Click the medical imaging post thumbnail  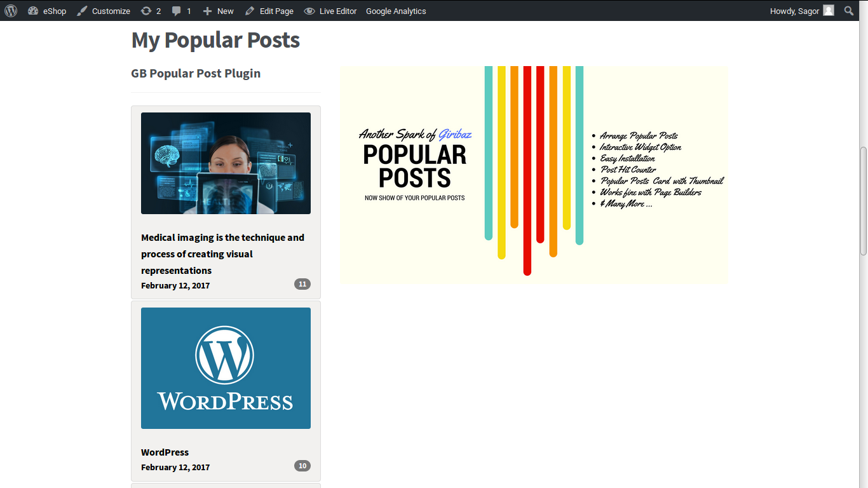[x=226, y=163]
